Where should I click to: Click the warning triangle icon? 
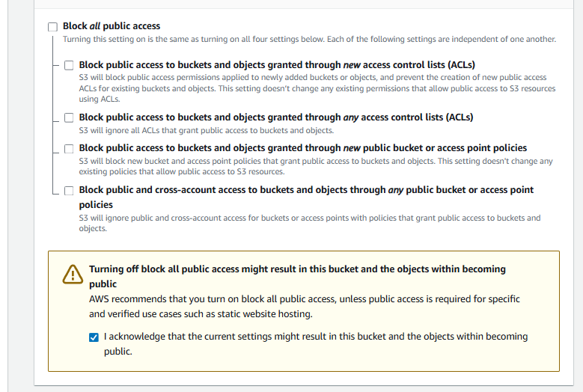(x=73, y=275)
